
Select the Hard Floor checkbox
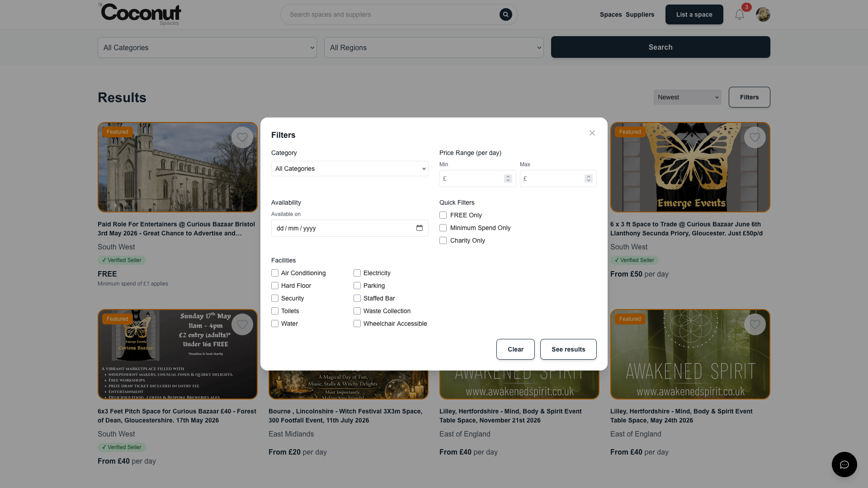tap(275, 286)
